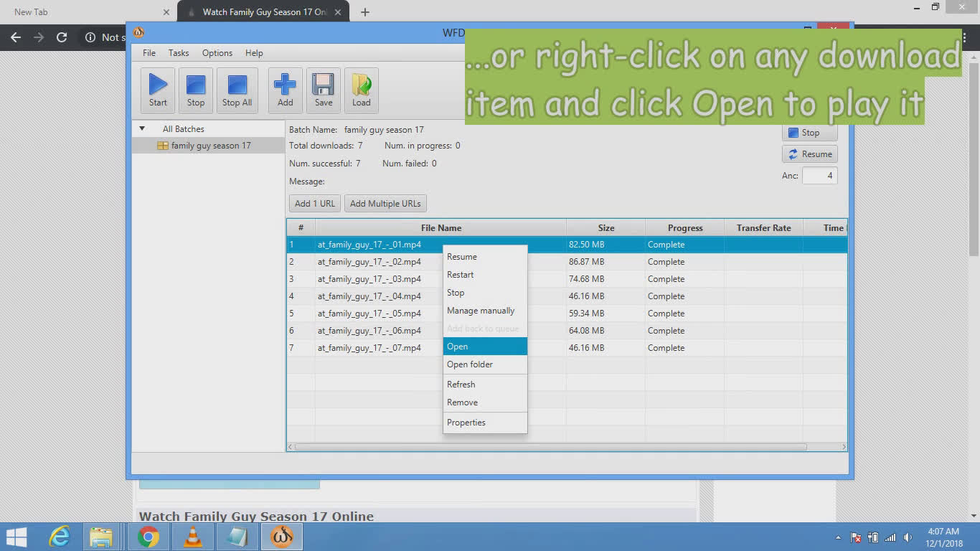The width and height of the screenshot is (980, 551).
Task: Open File Explorer from taskbar
Action: pyautogui.click(x=101, y=537)
